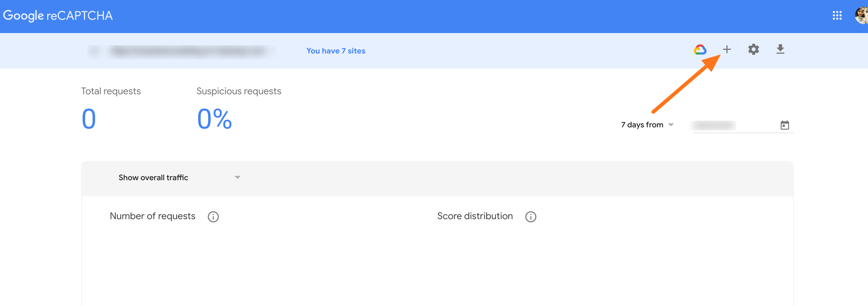The image size is (868, 306).
Task: Expand the "7 days from" dropdown
Action: point(647,125)
